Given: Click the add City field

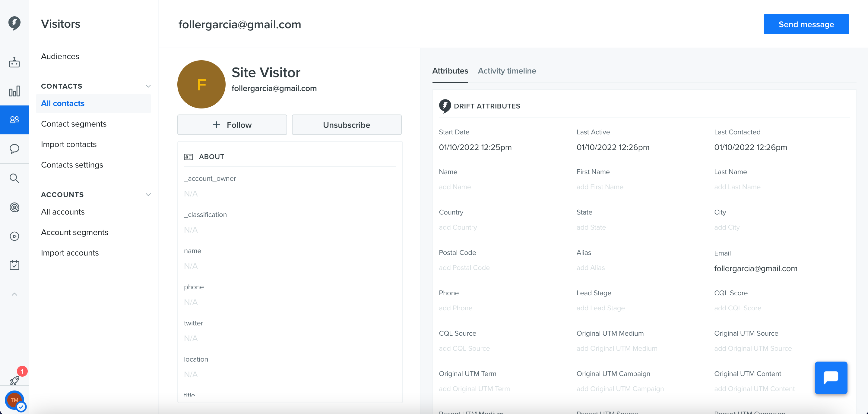Looking at the screenshot, I should tap(727, 227).
